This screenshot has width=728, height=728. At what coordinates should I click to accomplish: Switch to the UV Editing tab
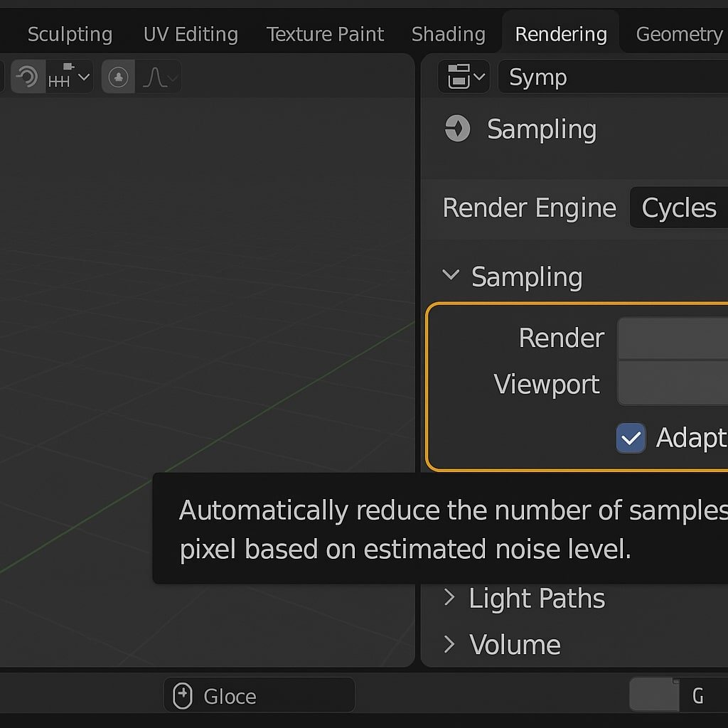point(191,34)
